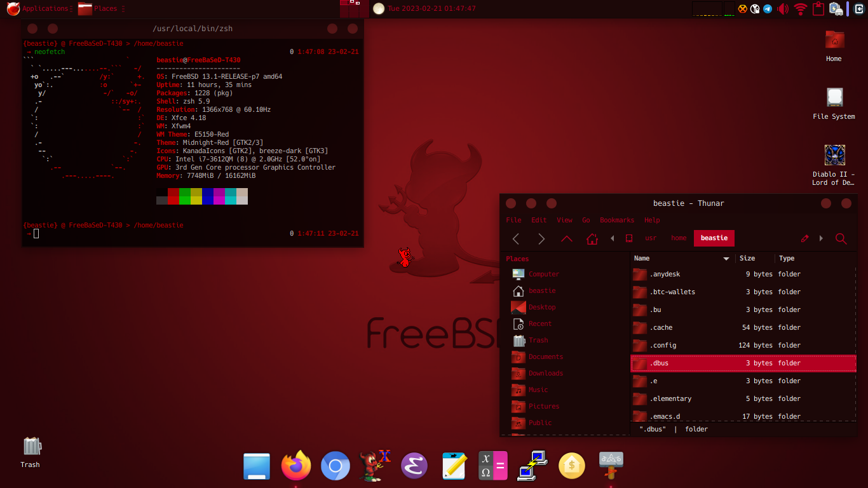
Task: Open Firefox from the dock
Action: 296,467
